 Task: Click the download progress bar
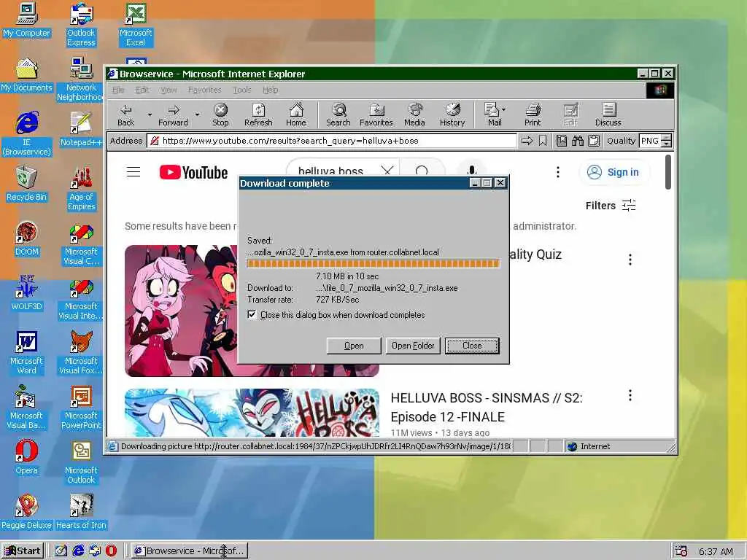point(373,264)
